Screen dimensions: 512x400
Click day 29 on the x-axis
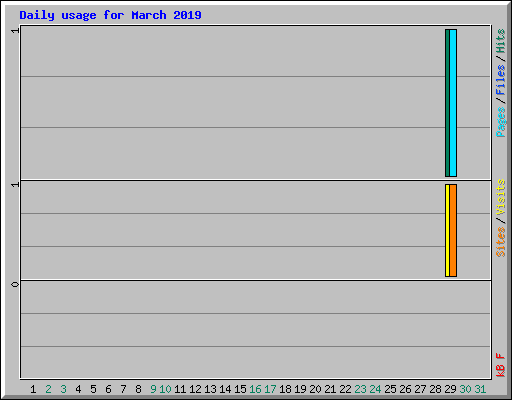(x=450, y=389)
